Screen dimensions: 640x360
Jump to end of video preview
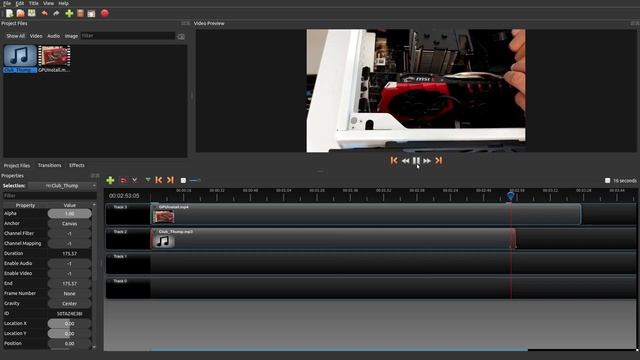[438, 161]
